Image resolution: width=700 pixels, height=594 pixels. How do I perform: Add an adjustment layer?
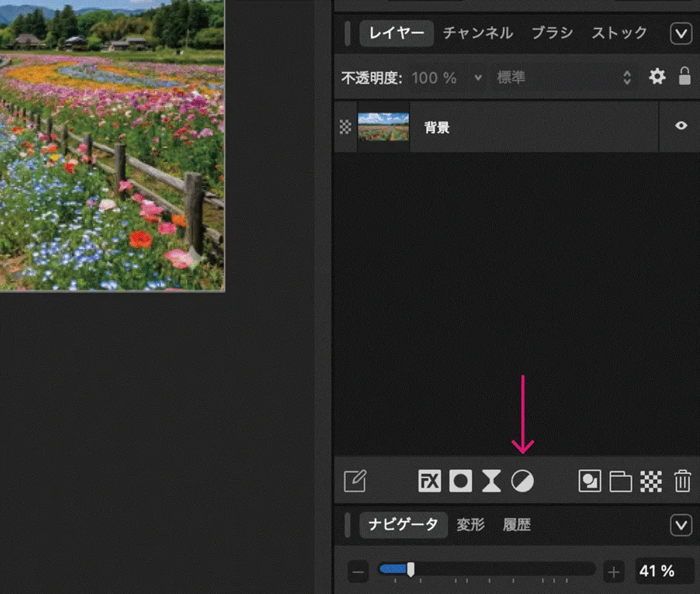(x=522, y=481)
